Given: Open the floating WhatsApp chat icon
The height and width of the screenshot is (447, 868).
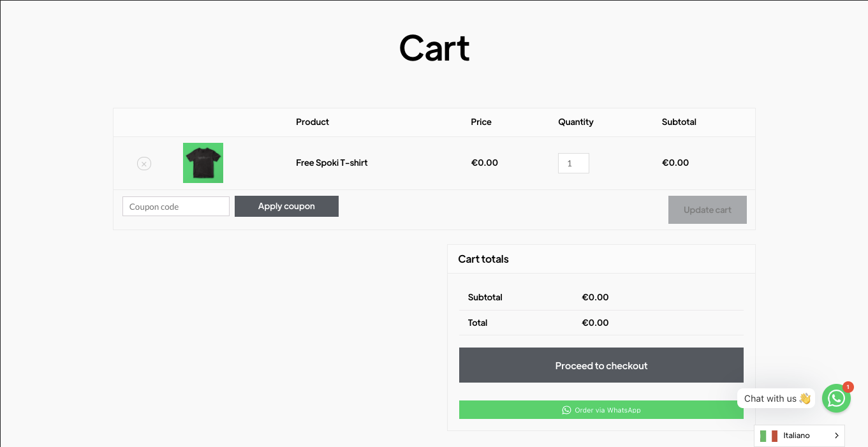Looking at the screenshot, I should (836, 399).
